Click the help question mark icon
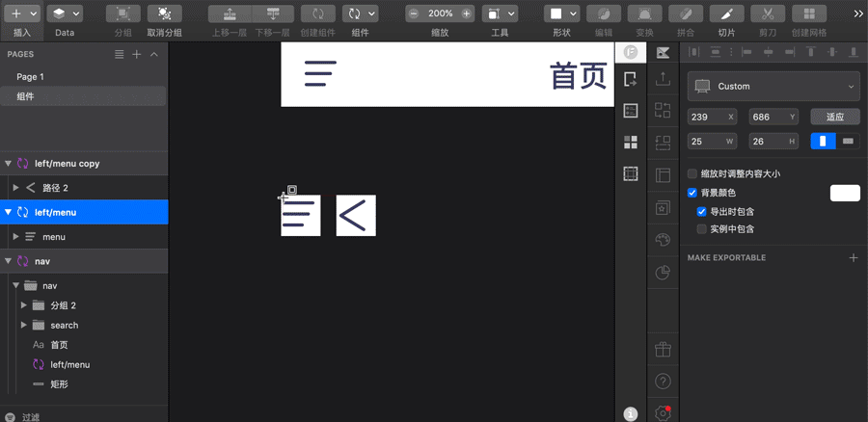This screenshot has height=422, width=868. (x=663, y=382)
